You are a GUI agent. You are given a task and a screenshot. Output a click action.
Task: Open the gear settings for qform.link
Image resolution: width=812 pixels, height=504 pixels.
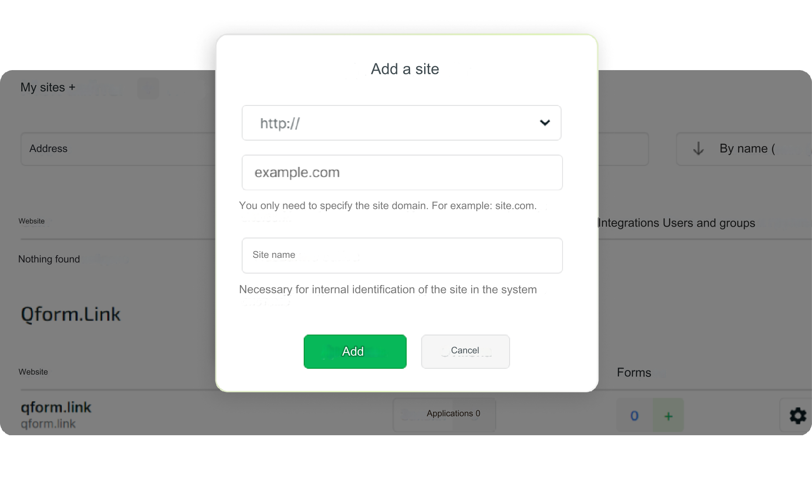coord(798,415)
